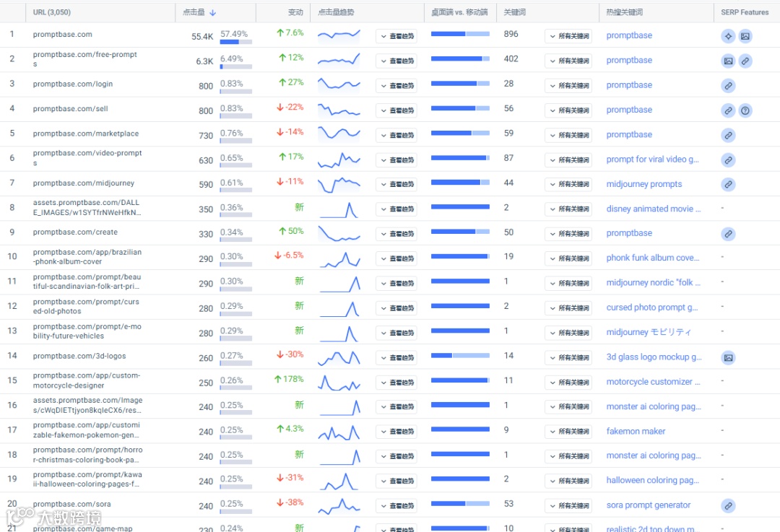Click URL promptbase.com/marketplace
Image resolution: width=780 pixels, height=532 pixels.
(x=85, y=134)
